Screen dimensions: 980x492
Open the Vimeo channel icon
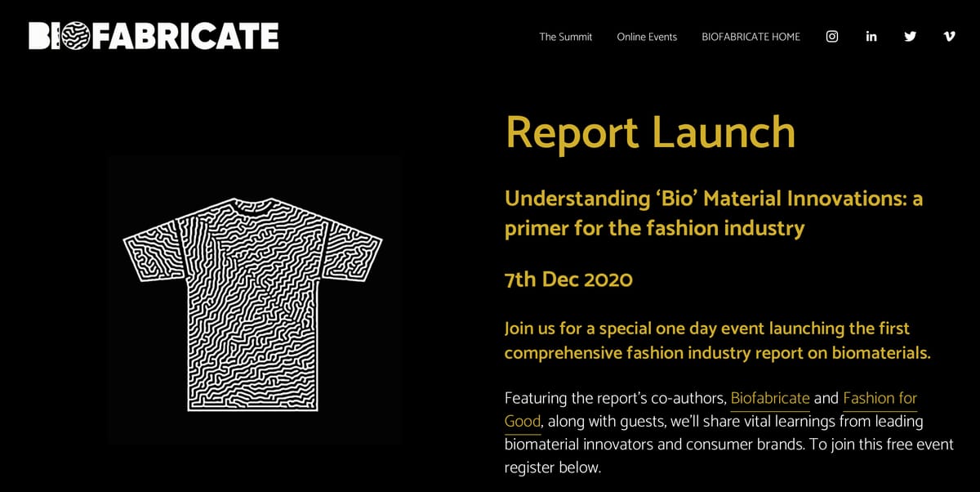[x=949, y=36]
